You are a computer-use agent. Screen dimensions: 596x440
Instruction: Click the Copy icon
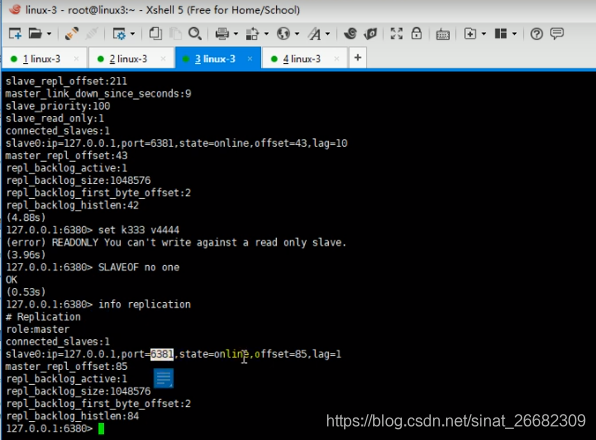click(155, 34)
